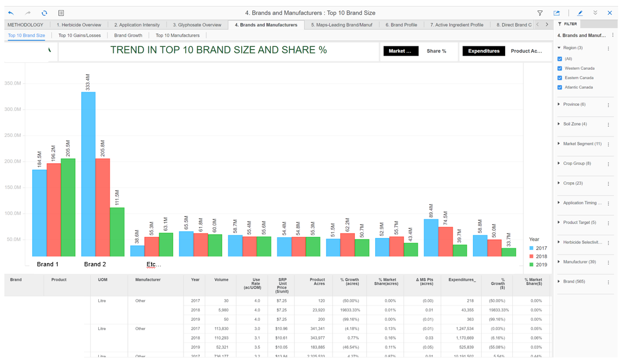Image resolution: width=623 pixels, height=364 pixels.
Task: Expand the Product Target (5) filter
Action: pyautogui.click(x=559, y=222)
